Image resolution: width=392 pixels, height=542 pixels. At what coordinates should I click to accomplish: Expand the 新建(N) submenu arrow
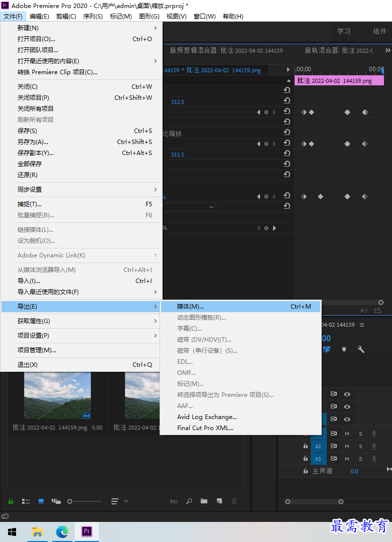[x=155, y=28]
